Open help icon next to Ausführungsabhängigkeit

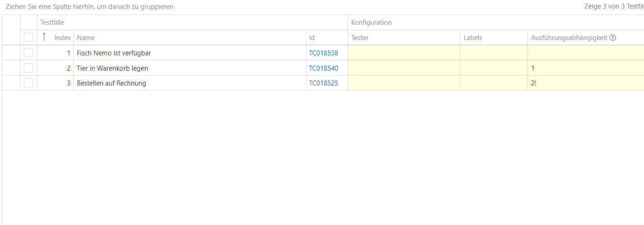pyautogui.click(x=613, y=38)
